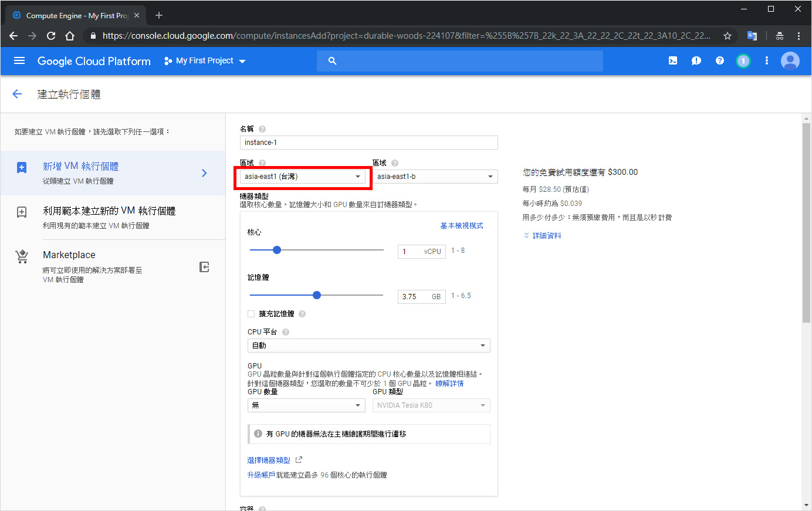Image resolution: width=812 pixels, height=511 pixels.
Task: Expand the My First Project selector
Action: tap(205, 61)
